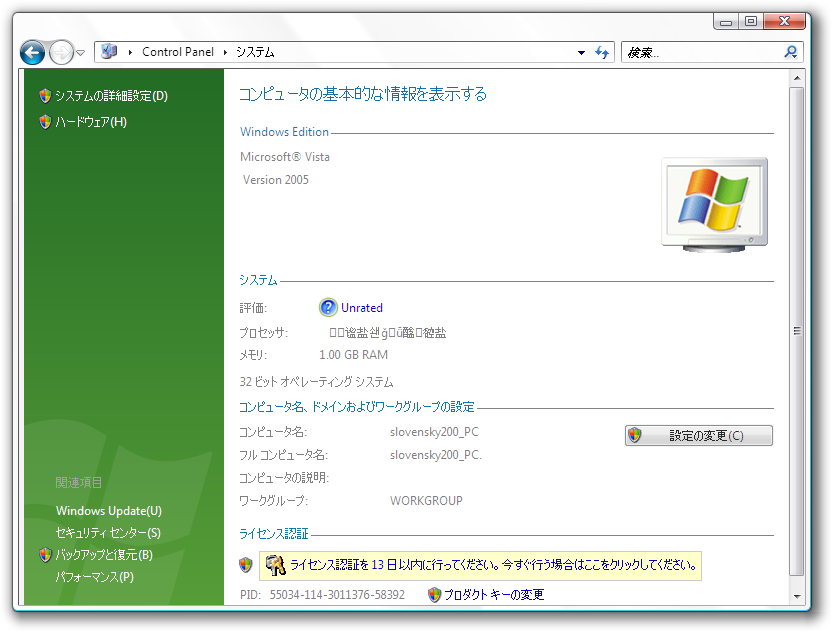The width and height of the screenshot is (832, 632).
Task: Click the blue question mark icon beside Unrated
Action: click(328, 307)
